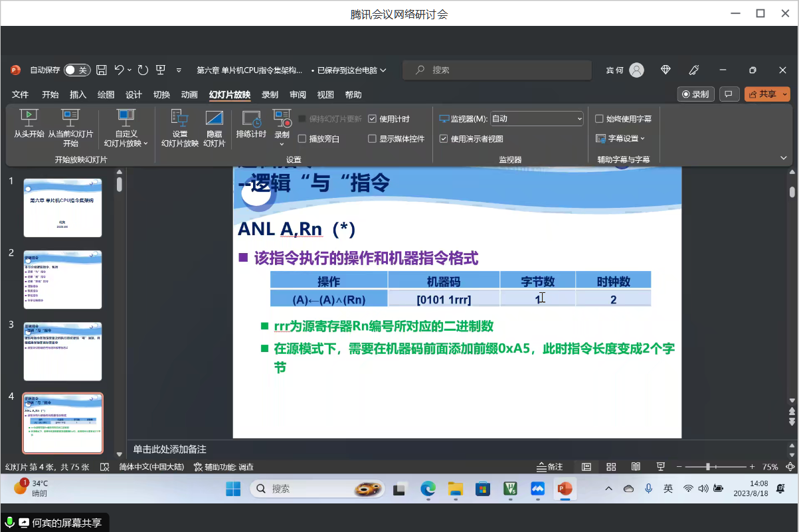Click the PowerPoint search (搜索) box

[498, 70]
